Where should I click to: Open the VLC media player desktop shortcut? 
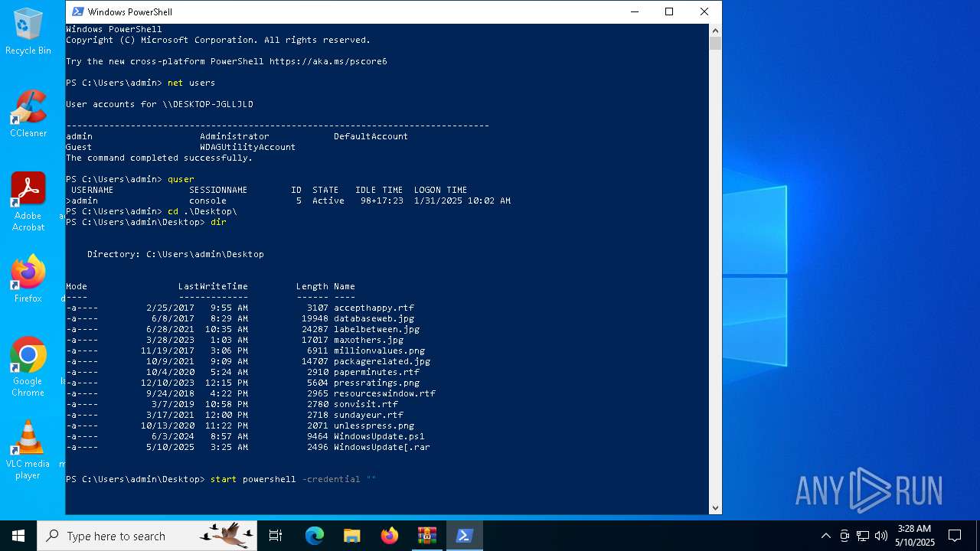28,450
